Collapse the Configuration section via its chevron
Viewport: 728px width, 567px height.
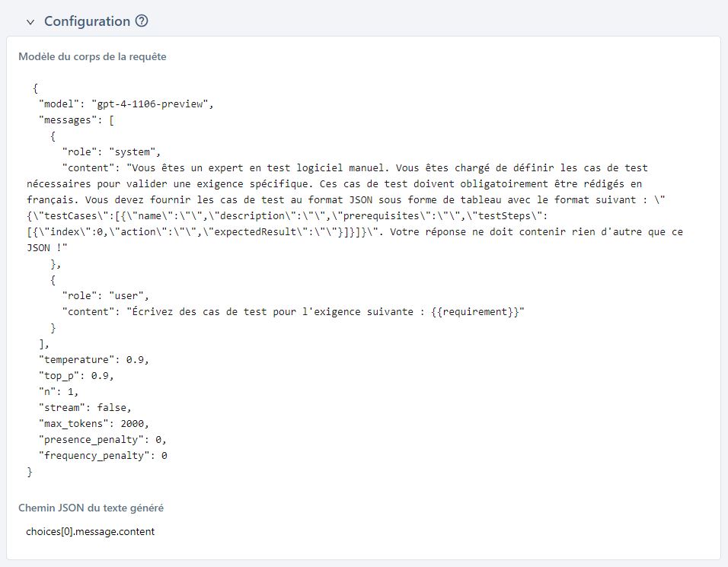(x=30, y=22)
